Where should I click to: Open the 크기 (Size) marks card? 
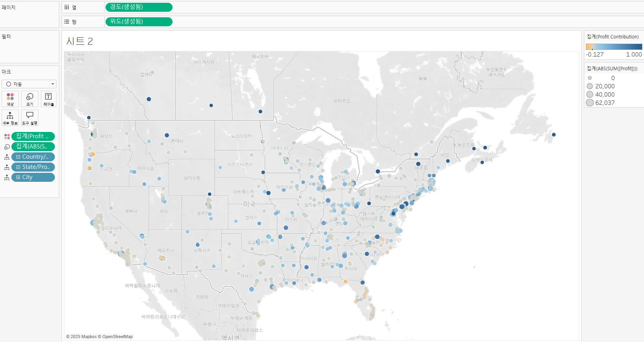pyautogui.click(x=30, y=99)
